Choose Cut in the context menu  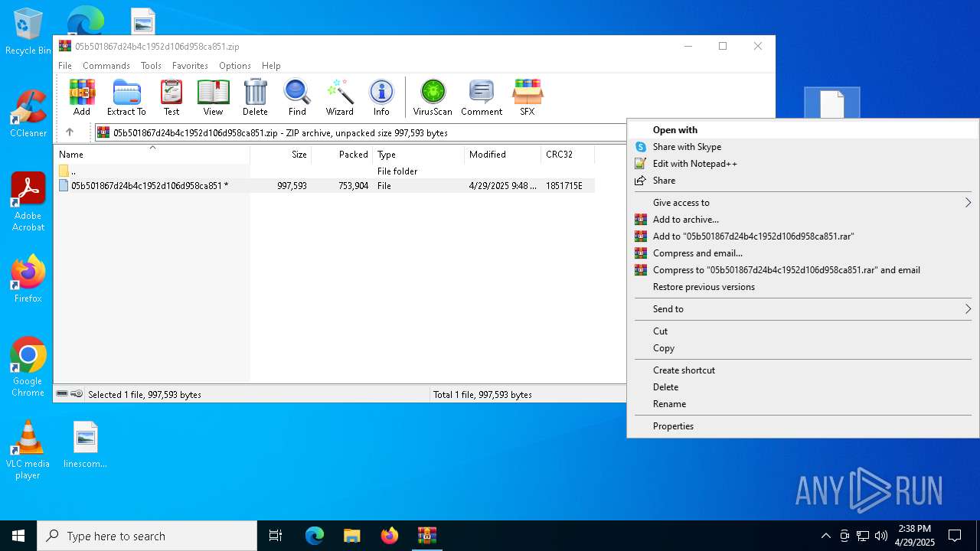click(x=804, y=331)
